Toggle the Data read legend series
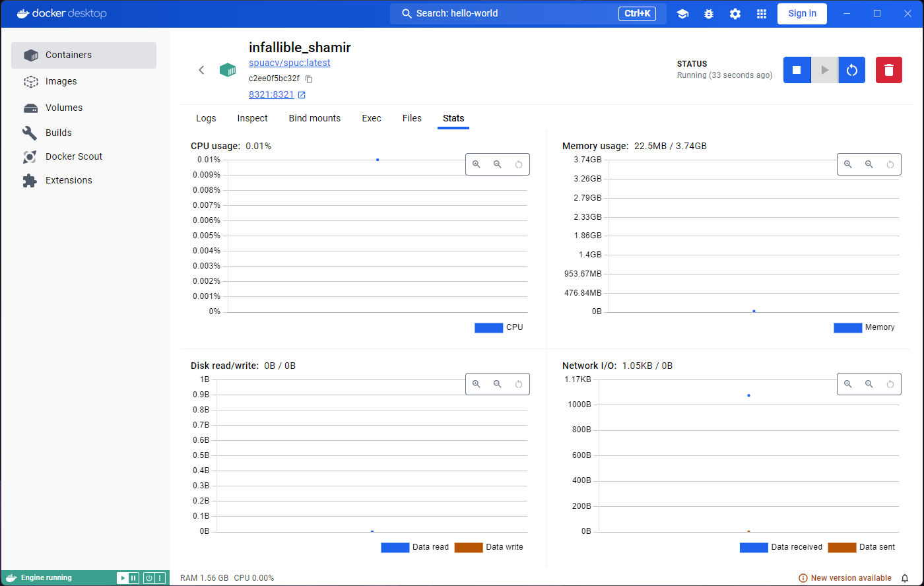The height and width of the screenshot is (586, 924). pyautogui.click(x=414, y=547)
